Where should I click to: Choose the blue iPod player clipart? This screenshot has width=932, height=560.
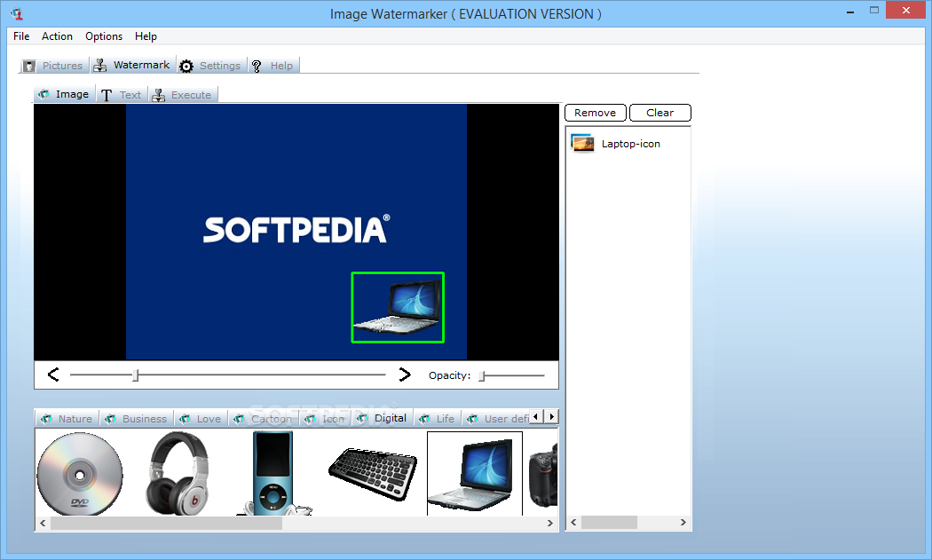pyautogui.click(x=272, y=473)
